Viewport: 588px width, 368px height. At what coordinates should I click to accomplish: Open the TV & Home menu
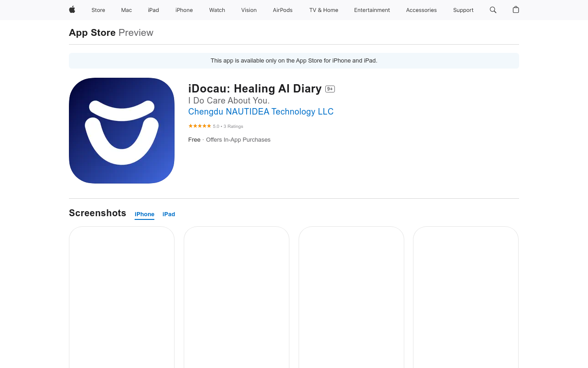pyautogui.click(x=323, y=10)
